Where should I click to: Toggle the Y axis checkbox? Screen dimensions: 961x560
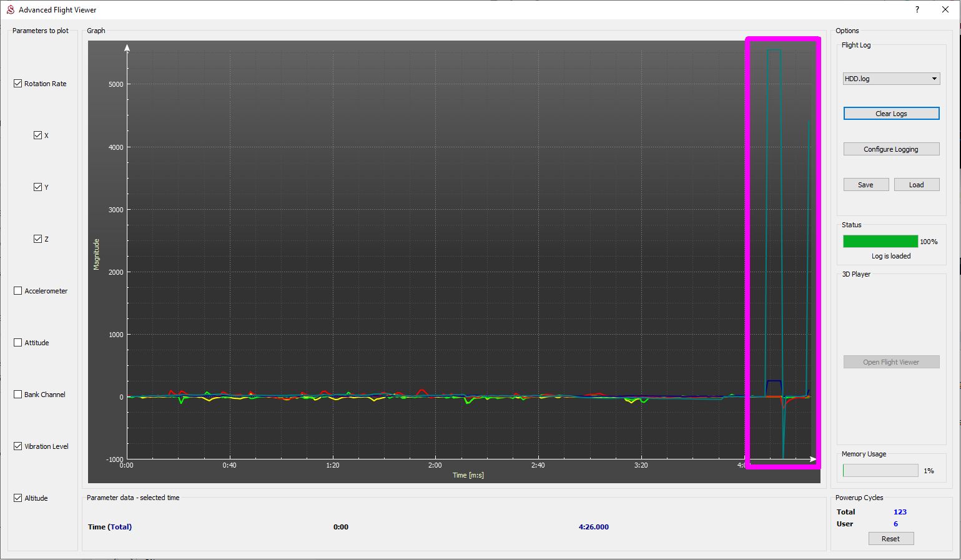click(x=38, y=187)
